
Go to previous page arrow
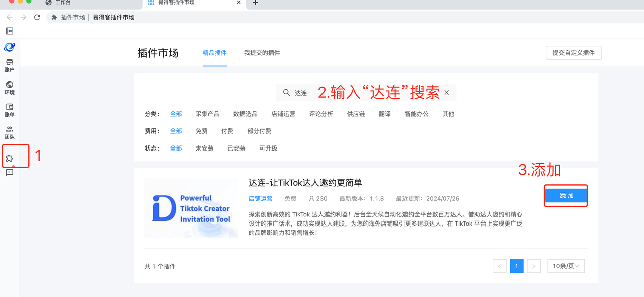[x=500, y=266]
